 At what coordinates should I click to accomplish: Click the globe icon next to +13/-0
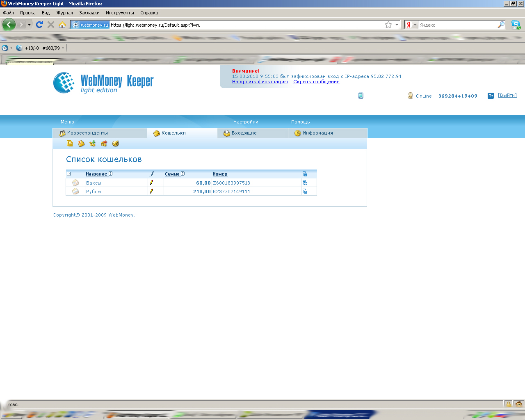coord(19,48)
